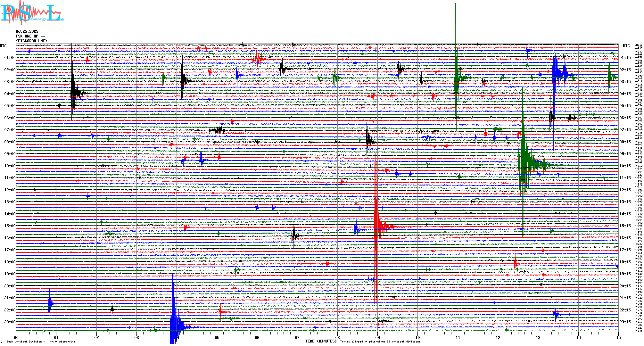This screenshot has width=644, height=346.
Task: Click the 10:15 time label on right axis
Action: click(625, 166)
